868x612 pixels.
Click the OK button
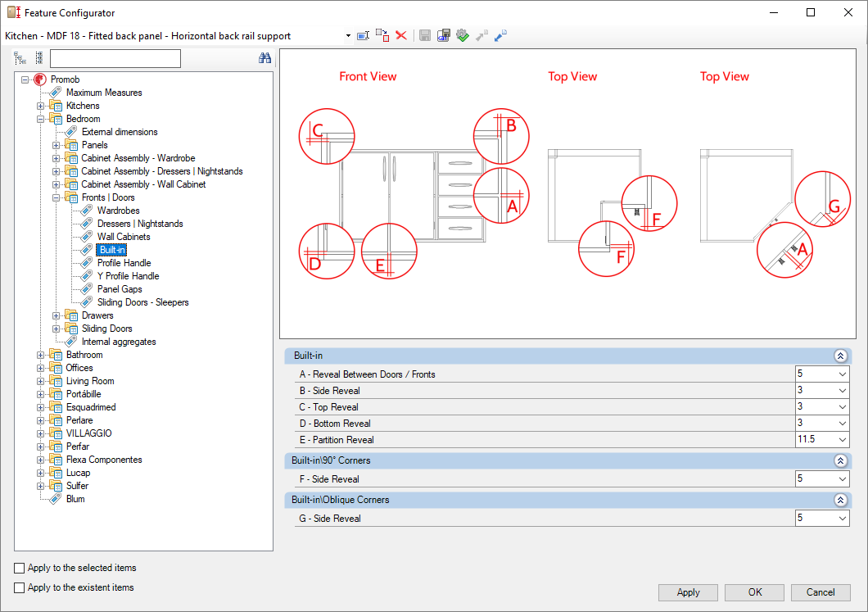(754, 592)
